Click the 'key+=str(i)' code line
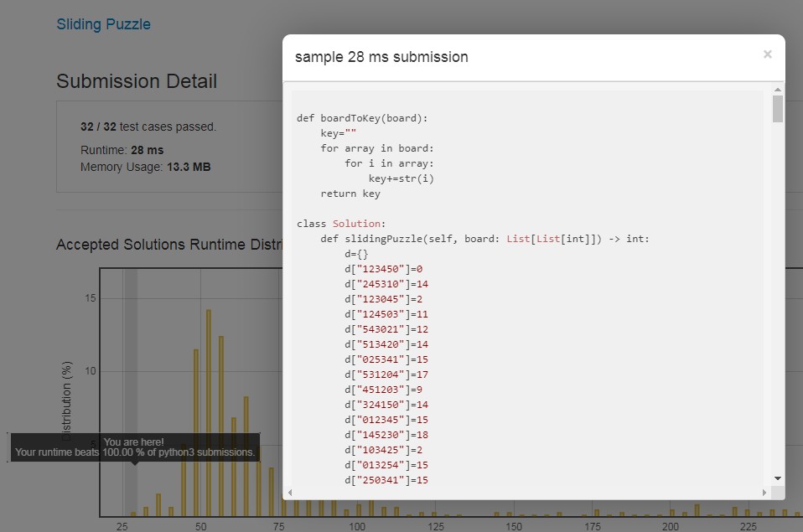The width and height of the screenshot is (803, 532). [401, 178]
